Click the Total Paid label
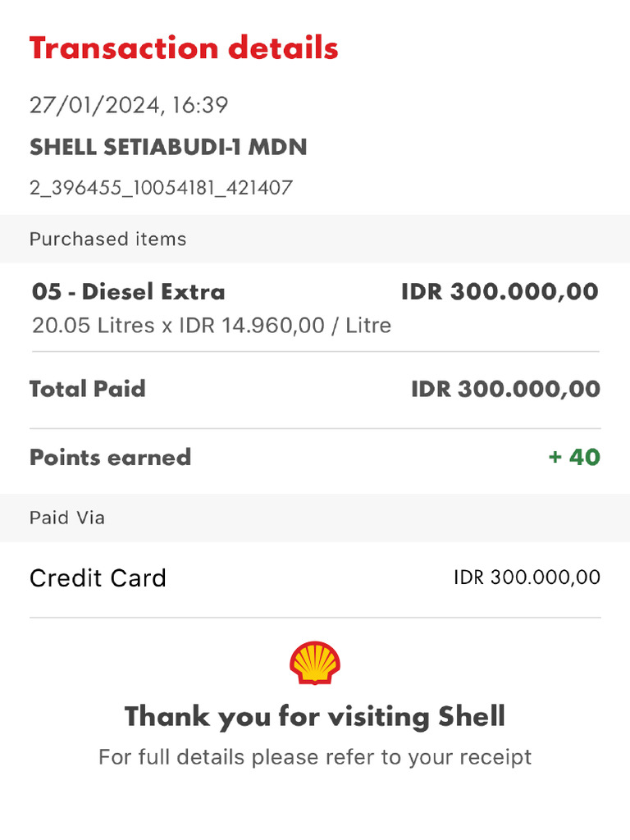This screenshot has height=840, width=630. pos(88,389)
